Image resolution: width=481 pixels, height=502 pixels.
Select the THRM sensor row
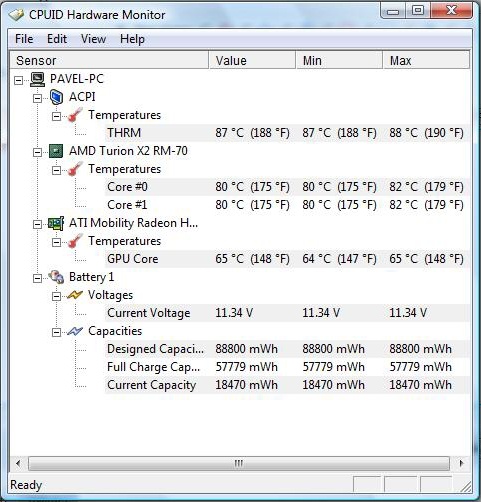[x=287, y=133]
